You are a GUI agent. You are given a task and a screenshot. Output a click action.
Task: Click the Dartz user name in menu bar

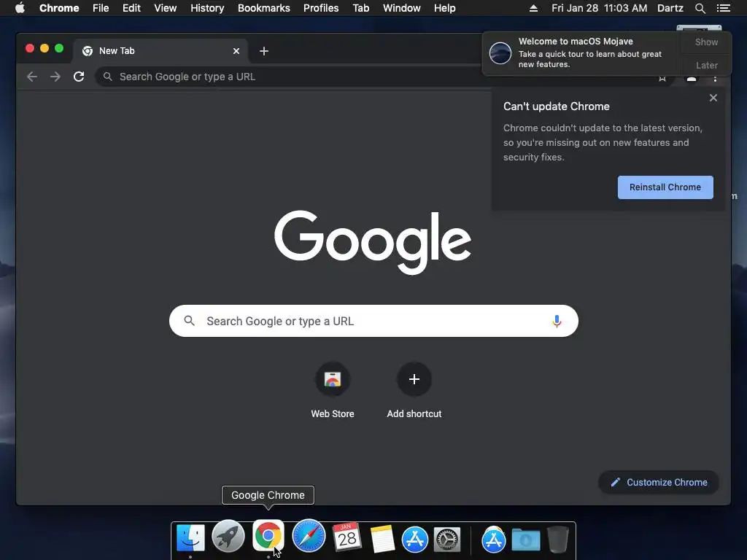click(x=670, y=8)
